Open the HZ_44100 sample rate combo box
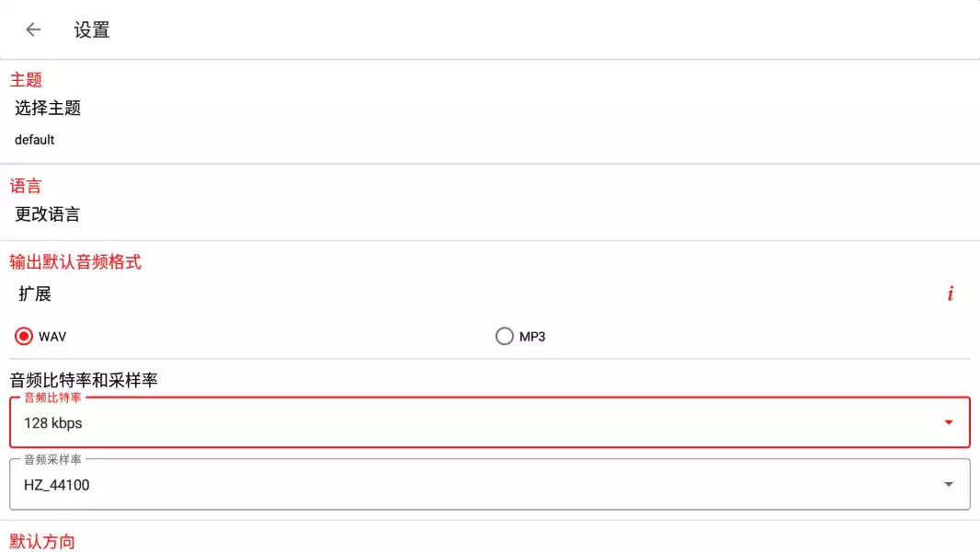The height and width of the screenshot is (552, 980). pyautogui.click(x=460, y=485)
